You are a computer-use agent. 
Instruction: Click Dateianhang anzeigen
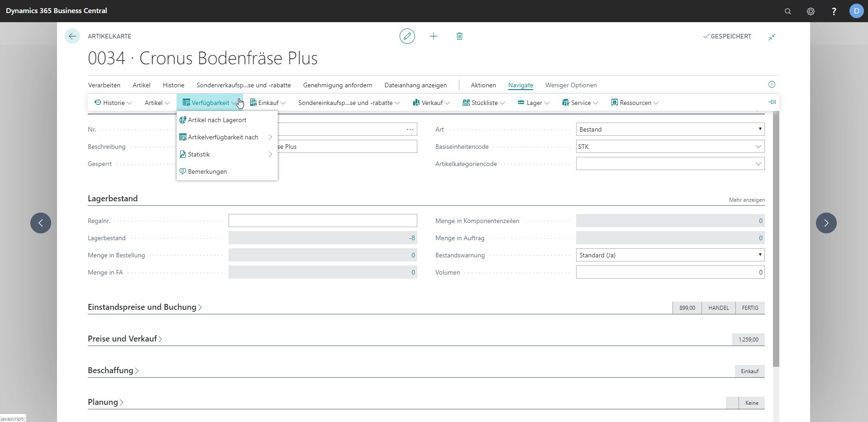click(415, 85)
